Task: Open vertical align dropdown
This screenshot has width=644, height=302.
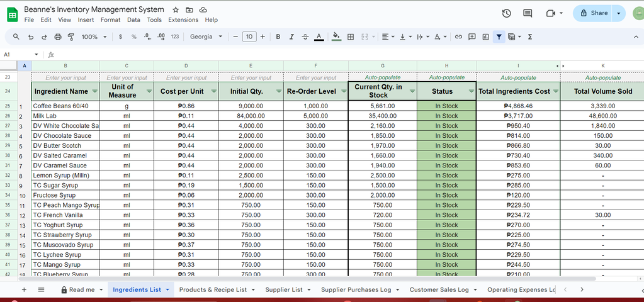Action: 405,37
